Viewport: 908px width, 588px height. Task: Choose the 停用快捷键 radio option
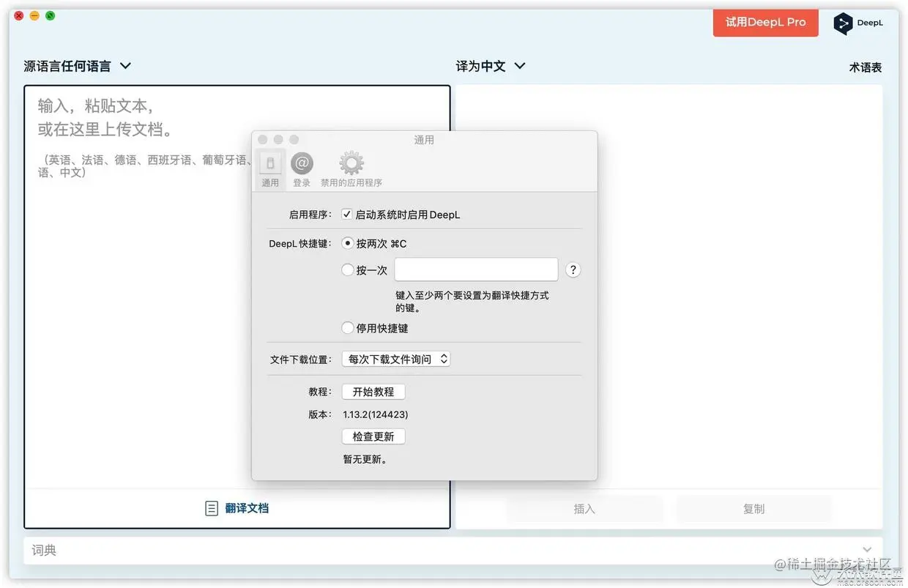[348, 328]
